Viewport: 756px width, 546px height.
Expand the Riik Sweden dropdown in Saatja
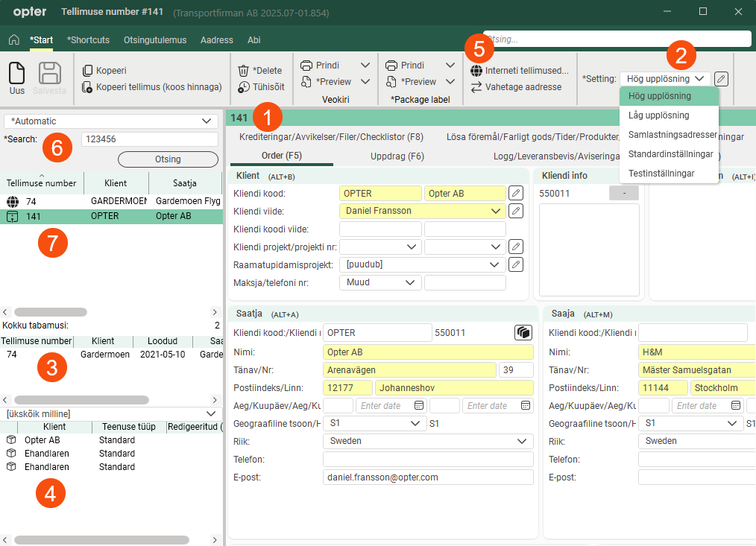[521, 441]
